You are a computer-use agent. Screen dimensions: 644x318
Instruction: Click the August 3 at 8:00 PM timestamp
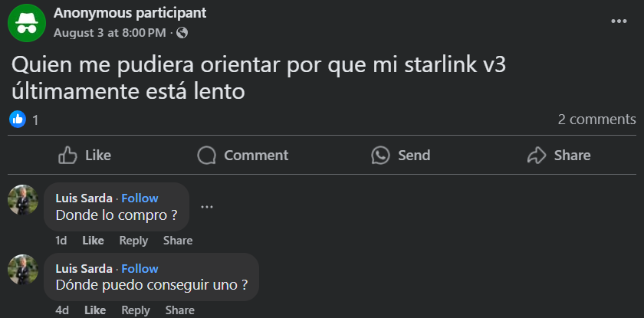tap(110, 33)
